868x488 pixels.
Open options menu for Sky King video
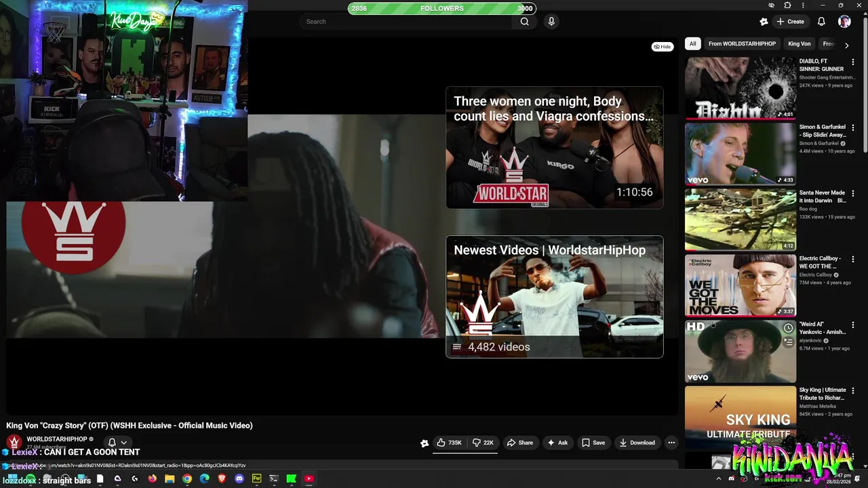click(x=853, y=390)
